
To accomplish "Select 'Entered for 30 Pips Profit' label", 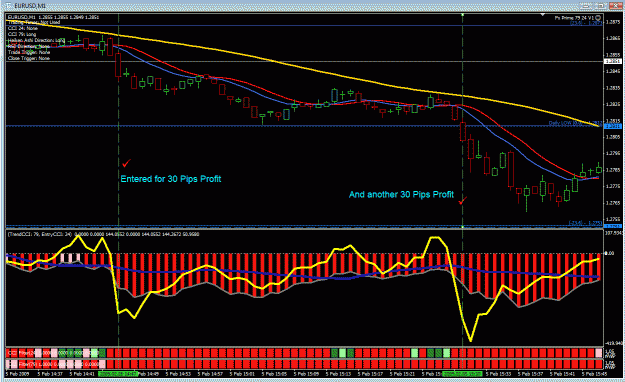I will 171,179.
